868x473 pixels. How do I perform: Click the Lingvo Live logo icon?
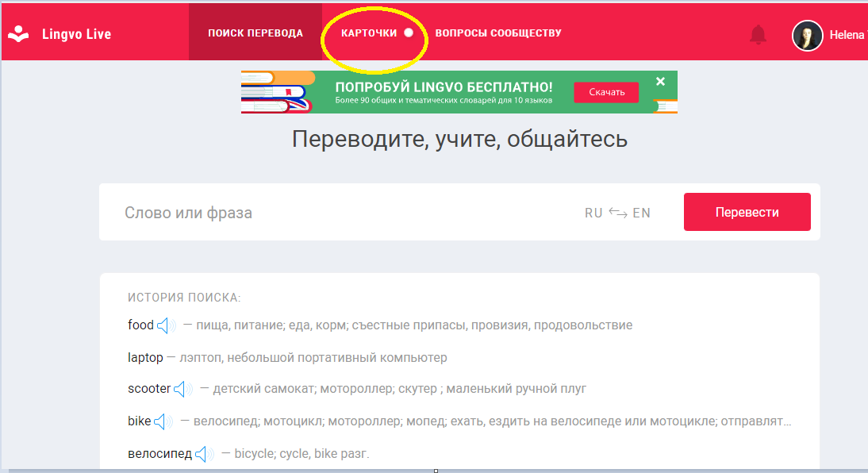(x=18, y=34)
